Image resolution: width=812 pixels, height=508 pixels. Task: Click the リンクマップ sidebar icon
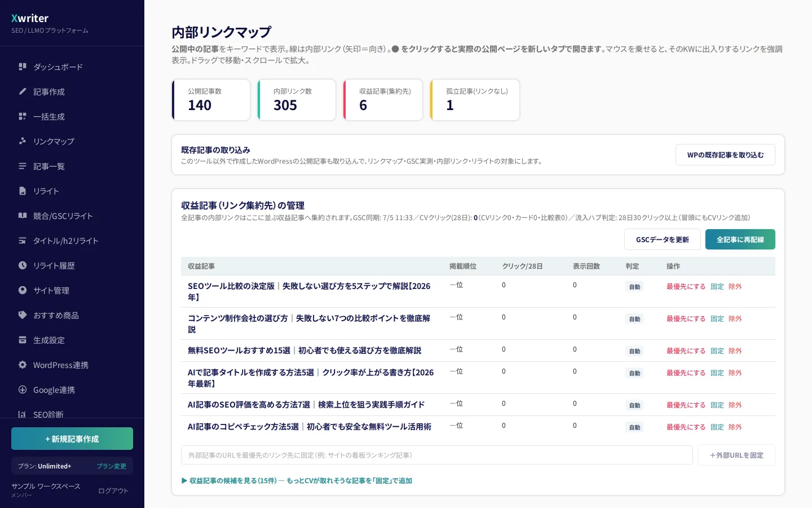tap(23, 141)
